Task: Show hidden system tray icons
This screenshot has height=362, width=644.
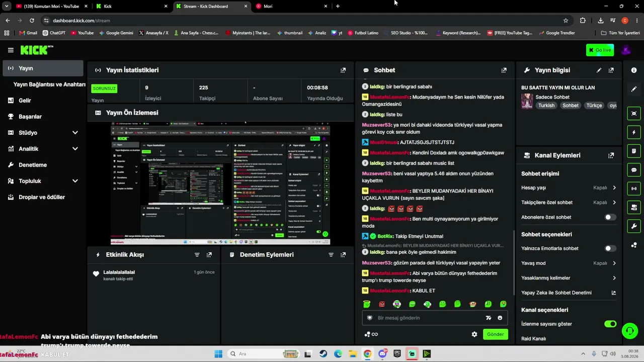Action: (x=583, y=354)
